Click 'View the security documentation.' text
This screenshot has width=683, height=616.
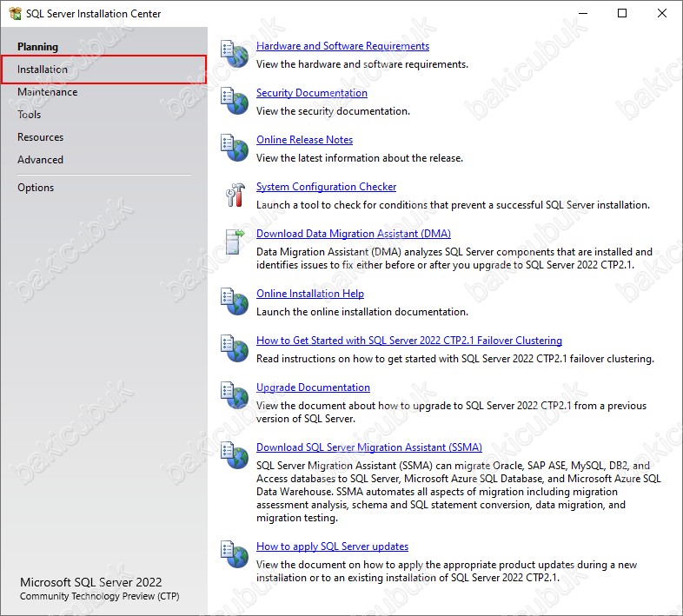tap(333, 111)
